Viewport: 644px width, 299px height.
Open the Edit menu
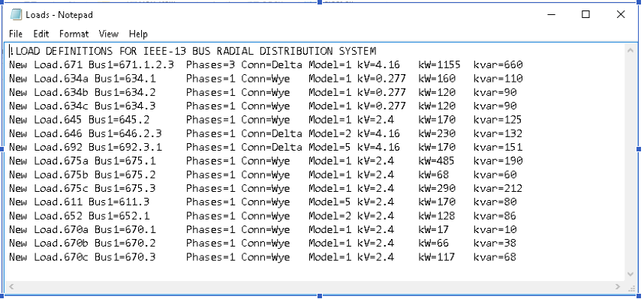pyautogui.click(x=41, y=34)
